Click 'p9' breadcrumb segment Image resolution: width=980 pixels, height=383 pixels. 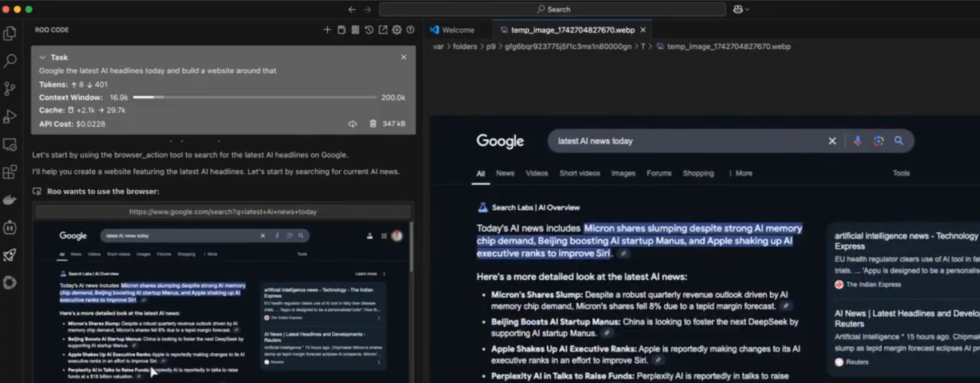point(491,46)
